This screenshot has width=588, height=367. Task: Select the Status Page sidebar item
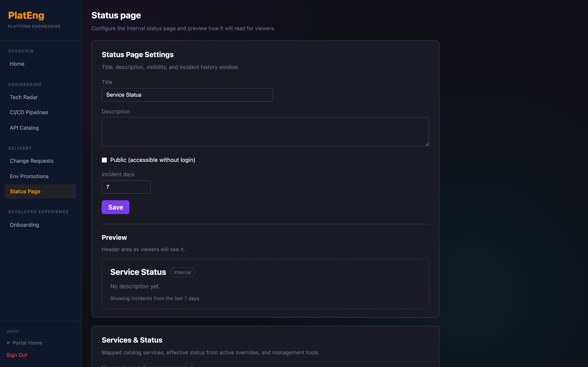coord(25,191)
